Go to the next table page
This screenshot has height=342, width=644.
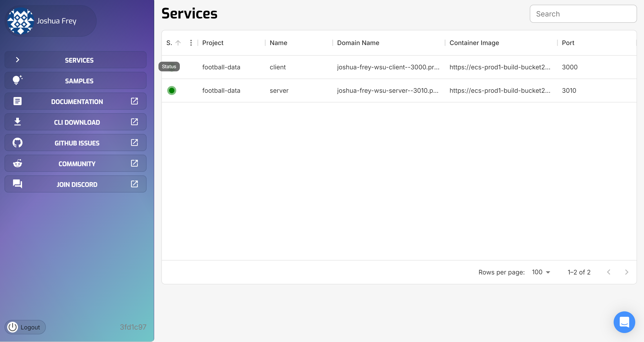point(626,272)
